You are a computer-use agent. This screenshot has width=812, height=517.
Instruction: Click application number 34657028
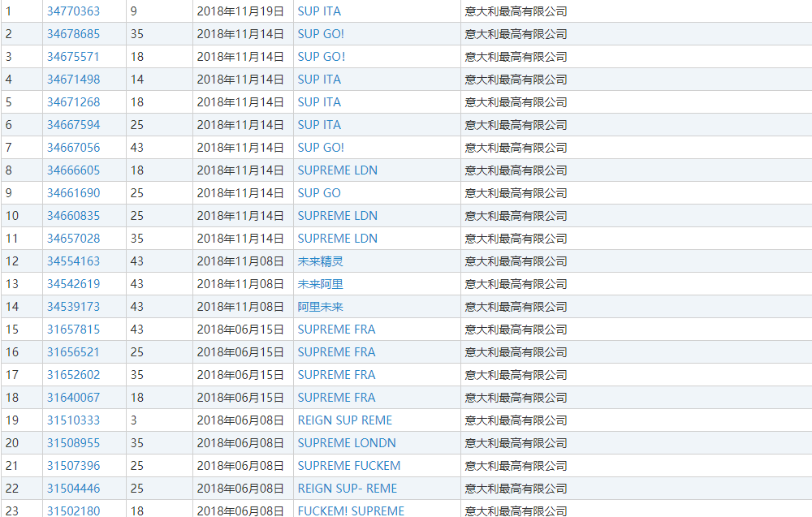(73, 239)
